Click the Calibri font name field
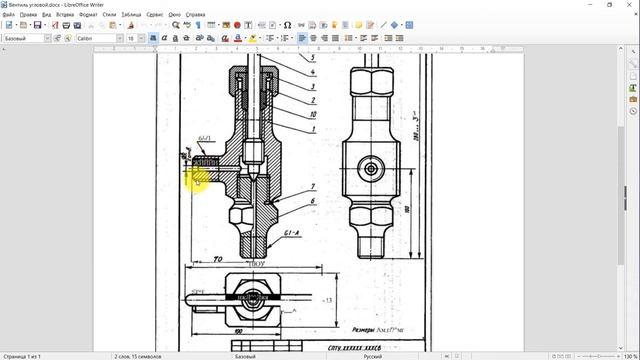Screen dimensions: 640x360 (x=96, y=38)
